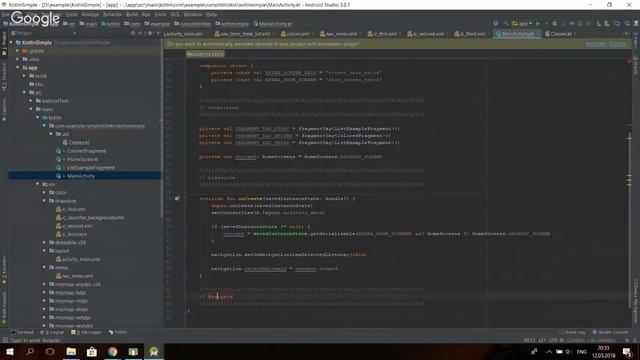Collapse the KotlinSimple root project node
The image size is (640, 360).
(x=11, y=42)
